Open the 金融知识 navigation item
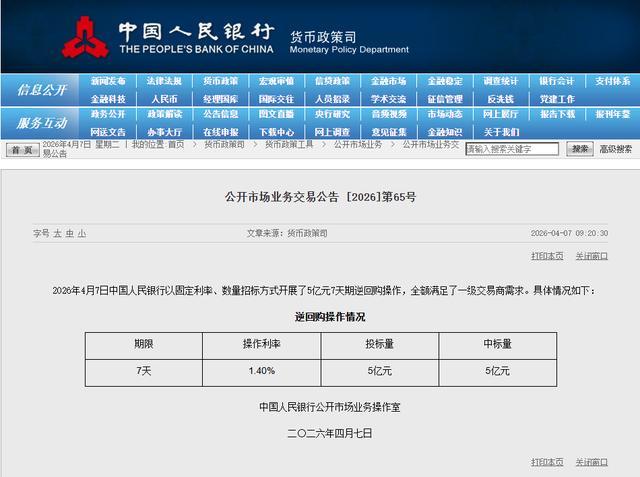This screenshot has height=477, width=640. point(445,132)
